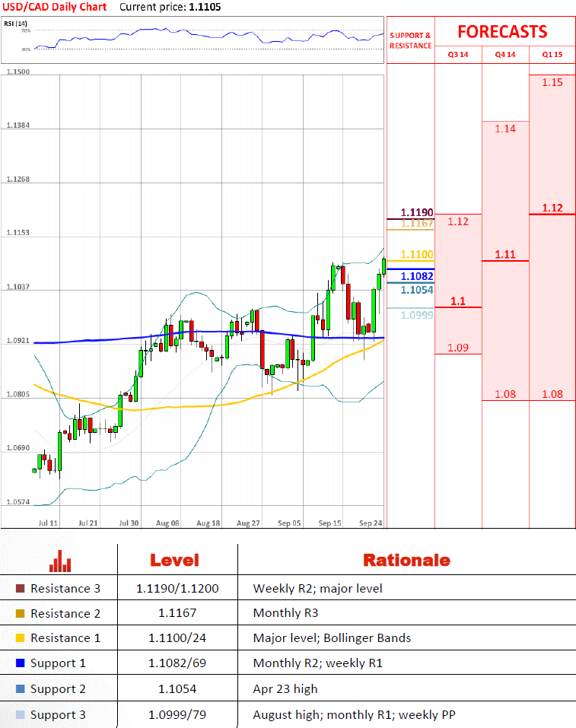Click the Support 3 light blue swatch
Screen dimensions: 576x728
coord(20,714)
